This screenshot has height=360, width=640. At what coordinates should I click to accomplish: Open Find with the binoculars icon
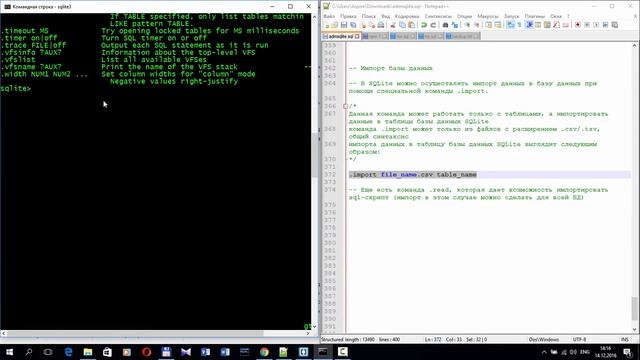tap(445, 25)
